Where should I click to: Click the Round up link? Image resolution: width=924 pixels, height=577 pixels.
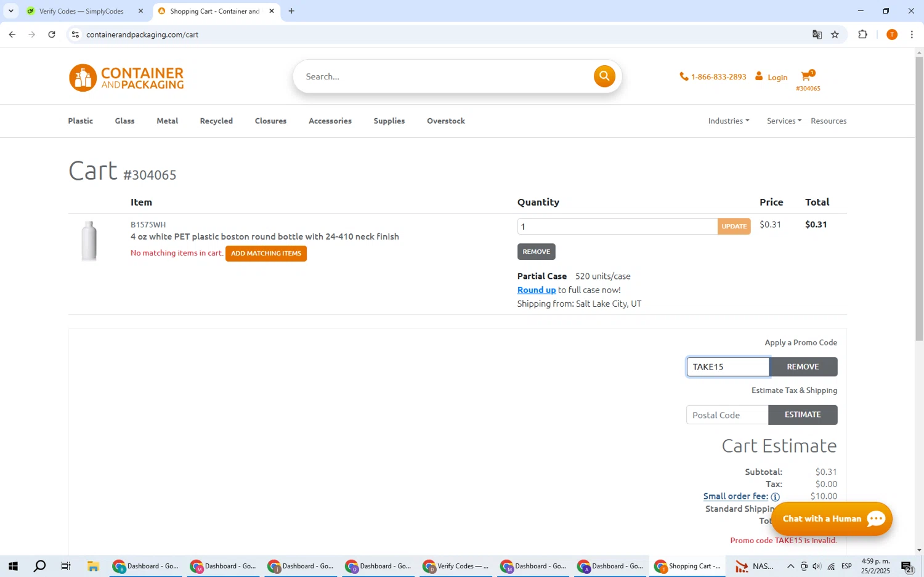click(537, 290)
